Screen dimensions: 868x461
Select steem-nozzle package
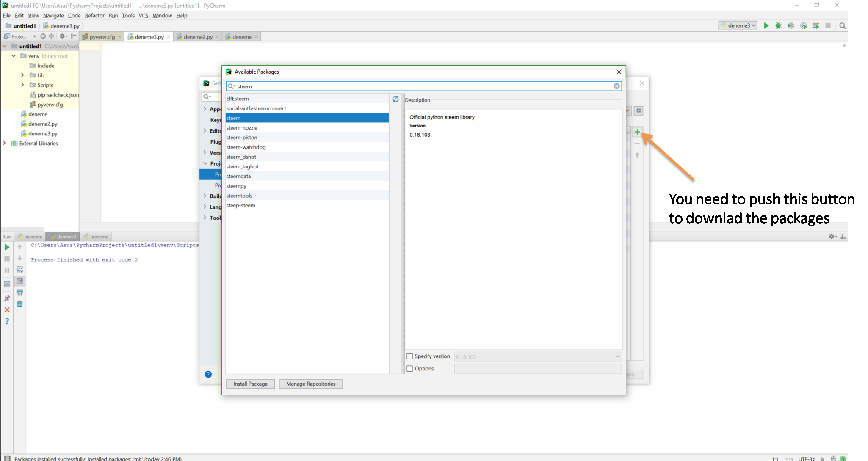(307, 128)
